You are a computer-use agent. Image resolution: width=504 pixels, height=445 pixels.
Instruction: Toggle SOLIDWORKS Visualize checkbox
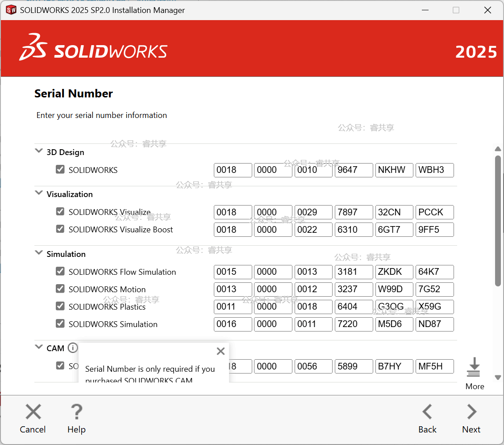[60, 211]
